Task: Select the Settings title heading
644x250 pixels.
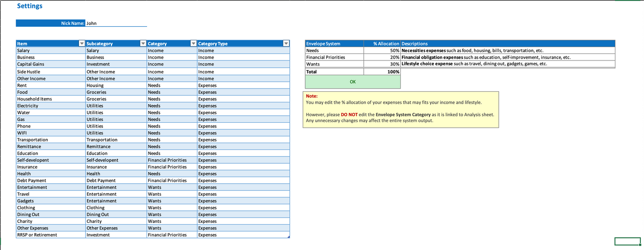Action: point(30,6)
